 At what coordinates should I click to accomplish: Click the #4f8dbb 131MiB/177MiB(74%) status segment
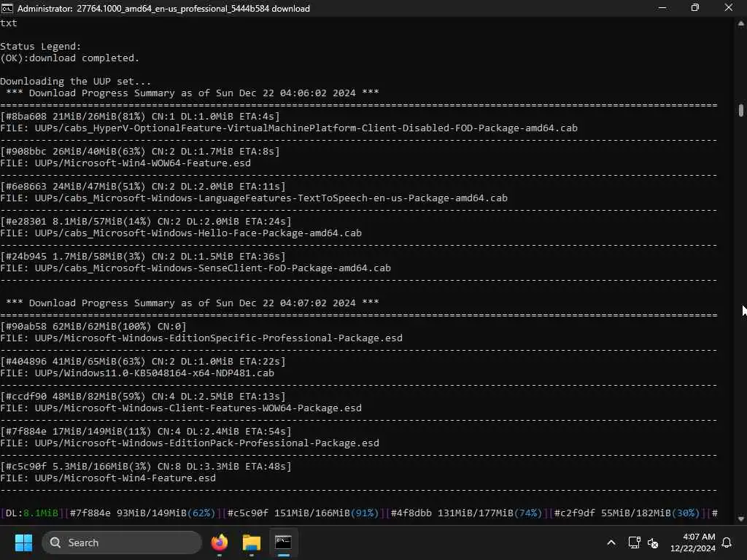(466, 513)
